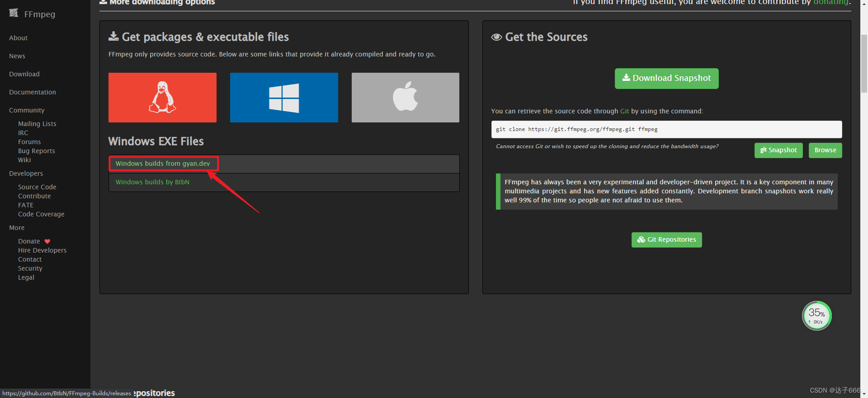Open the Donate link
This screenshot has width=868, height=398.
29,241
